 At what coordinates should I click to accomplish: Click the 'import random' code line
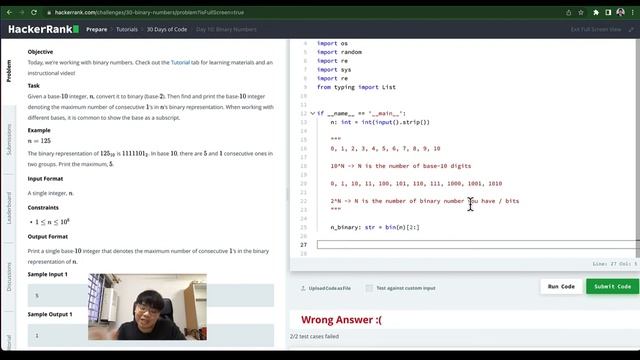click(339, 52)
